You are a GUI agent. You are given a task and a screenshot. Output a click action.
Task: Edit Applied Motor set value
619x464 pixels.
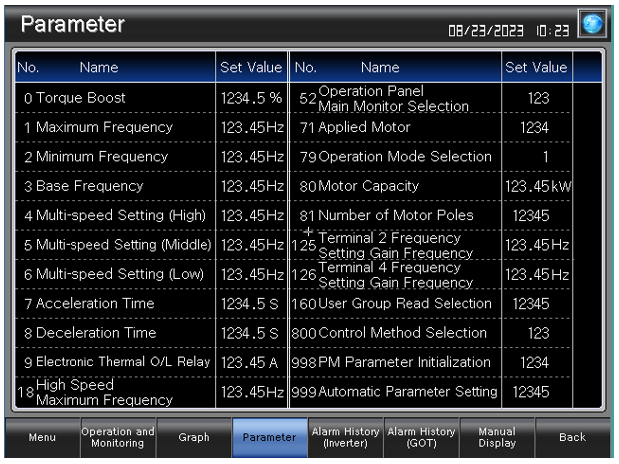pos(537,127)
